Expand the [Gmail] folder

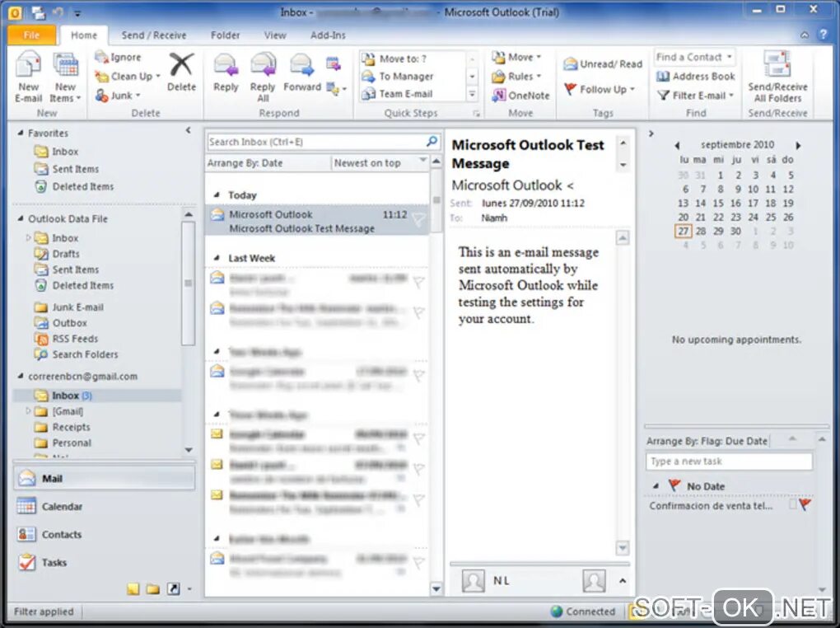pos(28,410)
